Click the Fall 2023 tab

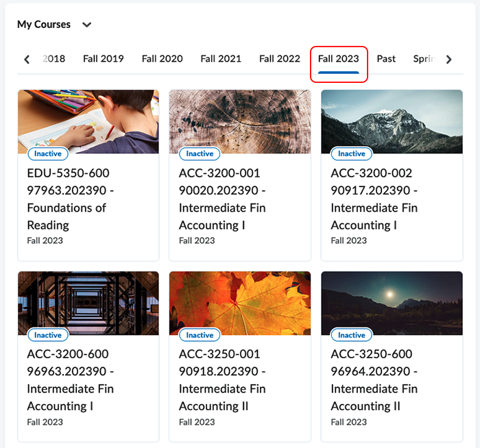pos(338,59)
